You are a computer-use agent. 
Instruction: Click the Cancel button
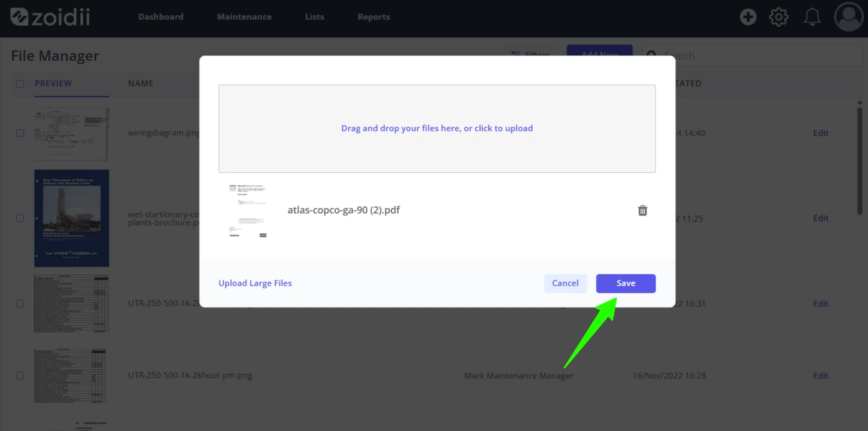point(565,283)
